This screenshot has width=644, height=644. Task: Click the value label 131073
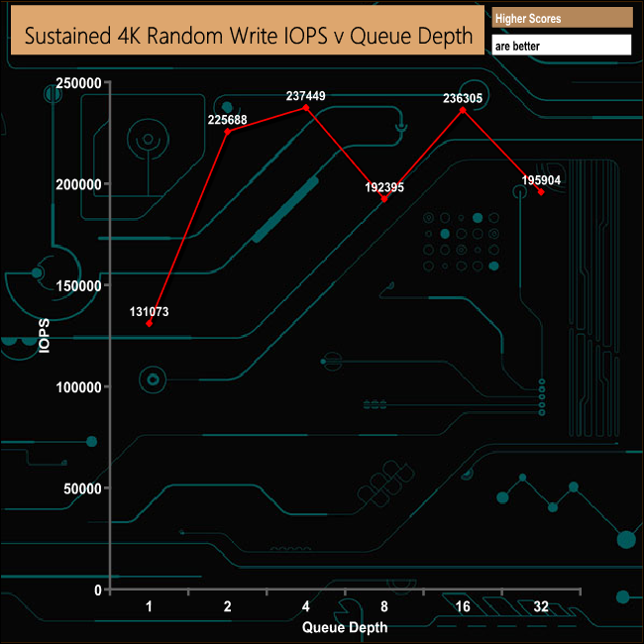(149, 312)
